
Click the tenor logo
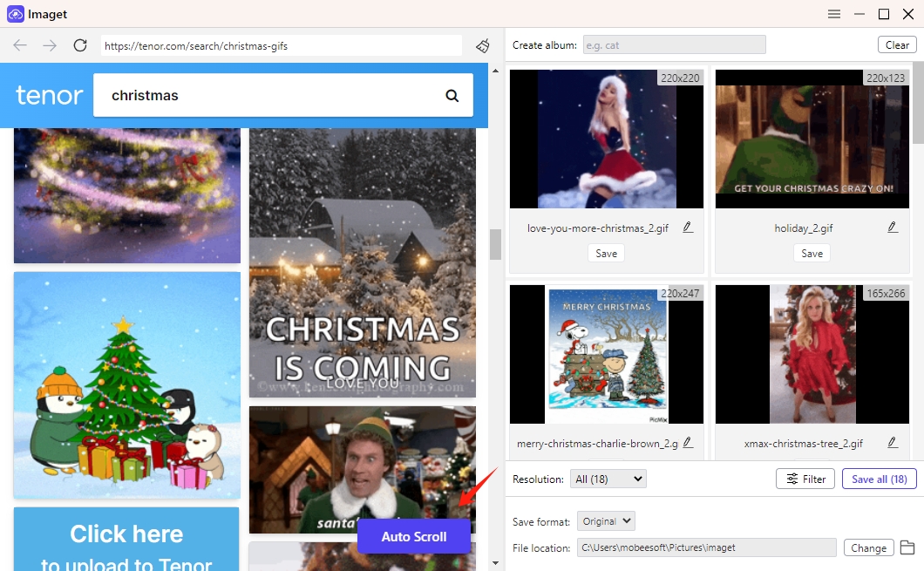[50, 96]
